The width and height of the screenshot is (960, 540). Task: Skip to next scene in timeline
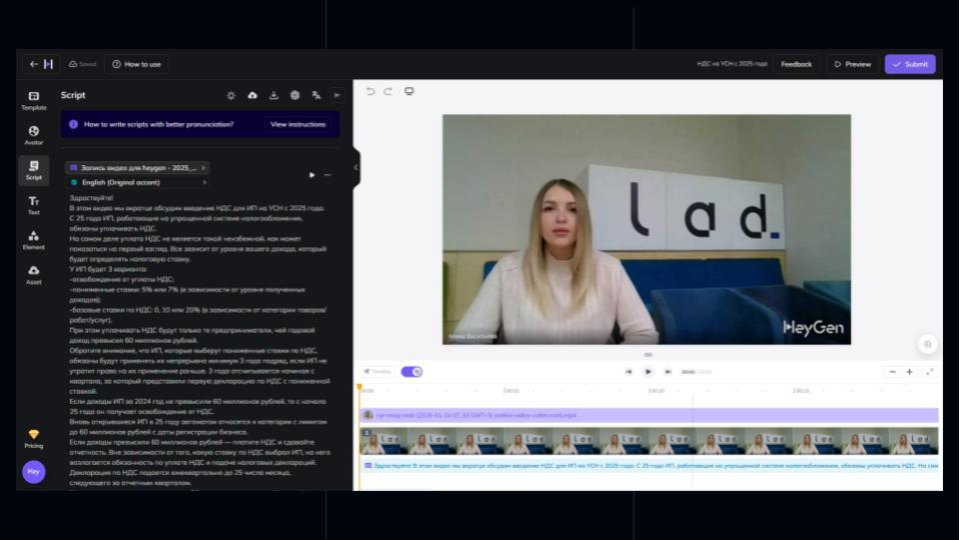(668, 372)
